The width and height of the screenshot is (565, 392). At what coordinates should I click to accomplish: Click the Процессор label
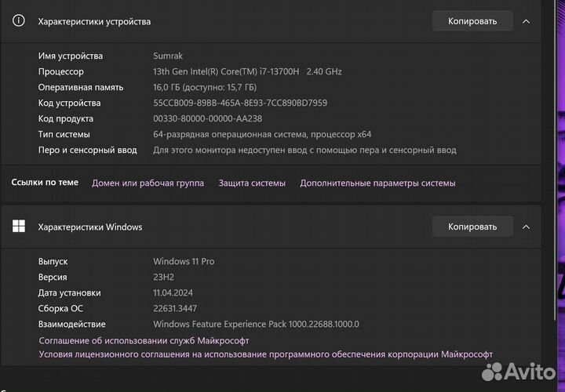coord(61,71)
